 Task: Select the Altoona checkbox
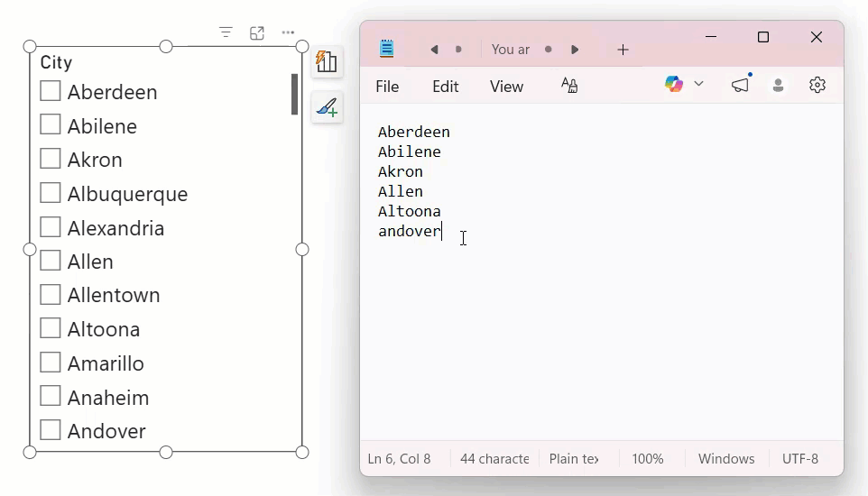[51, 328]
